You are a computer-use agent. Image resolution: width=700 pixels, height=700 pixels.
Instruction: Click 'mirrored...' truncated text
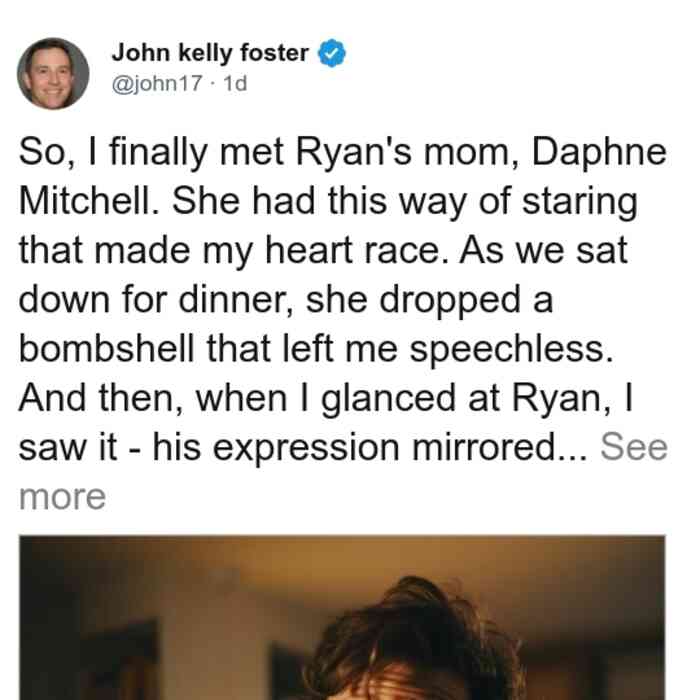(x=500, y=446)
